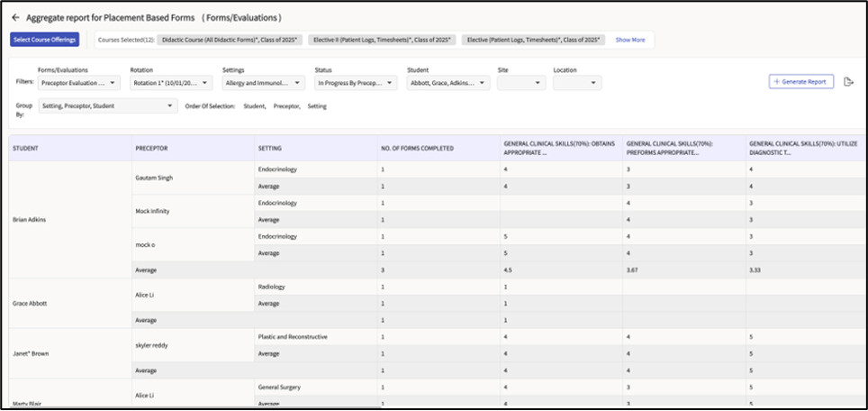Open the Group By dropdown
868x411 pixels.
pos(107,106)
